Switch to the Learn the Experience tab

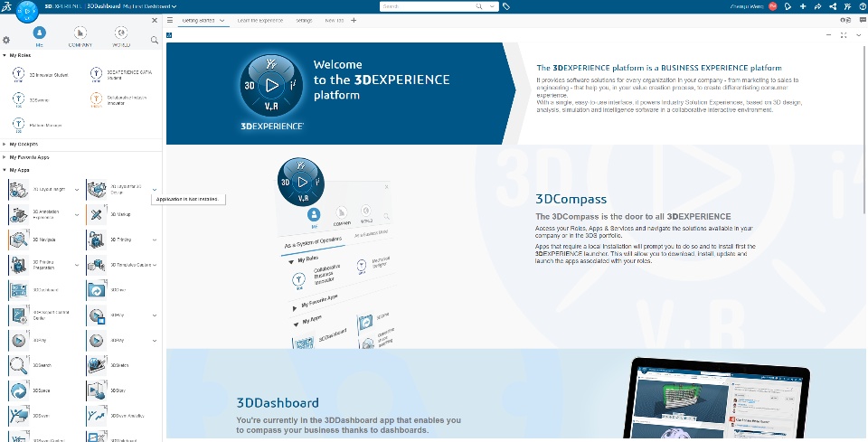(x=260, y=21)
